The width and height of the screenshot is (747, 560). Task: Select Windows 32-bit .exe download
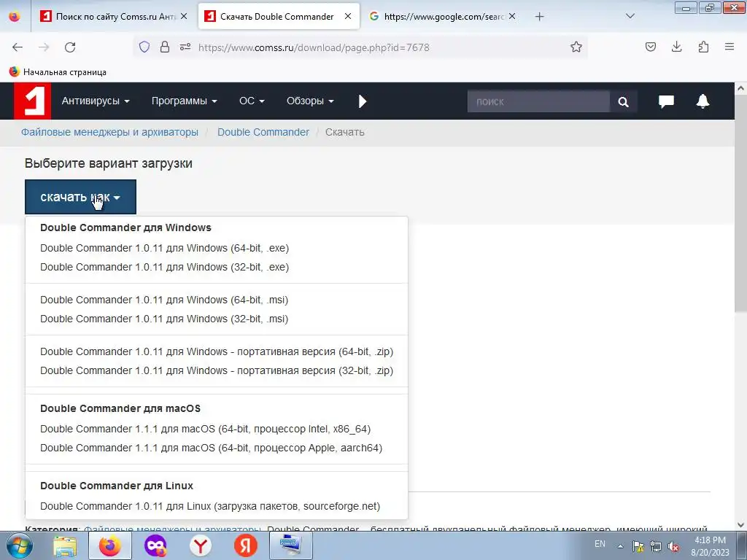tap(164, 267)
